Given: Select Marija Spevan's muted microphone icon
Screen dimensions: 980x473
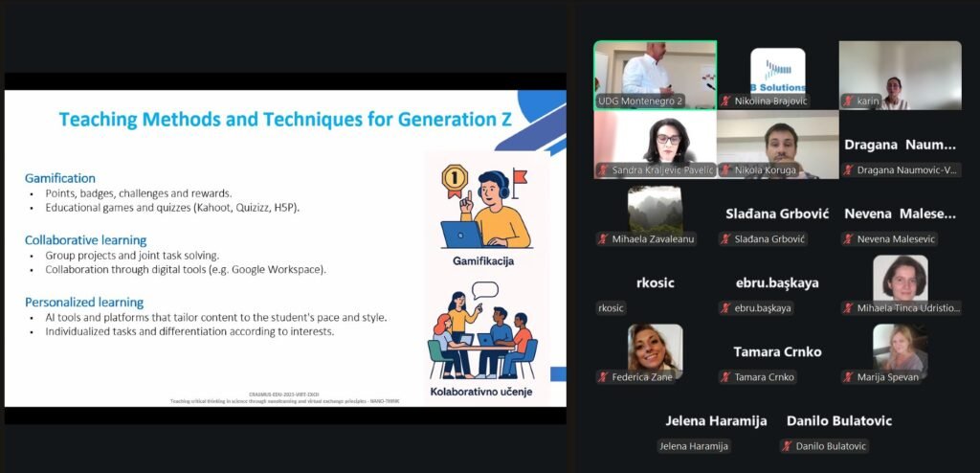Looking at the screenshot, I should coord(849,377).
